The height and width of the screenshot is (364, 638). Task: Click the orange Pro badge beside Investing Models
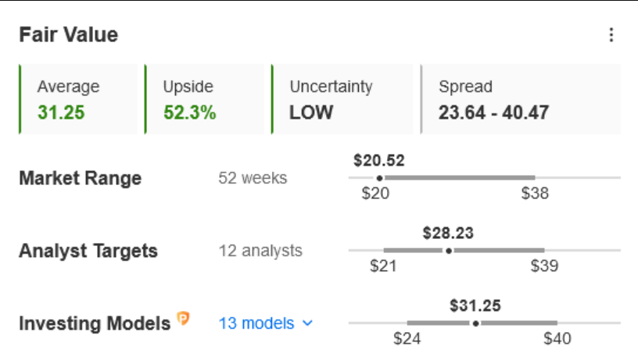click(x=183, y=319)
